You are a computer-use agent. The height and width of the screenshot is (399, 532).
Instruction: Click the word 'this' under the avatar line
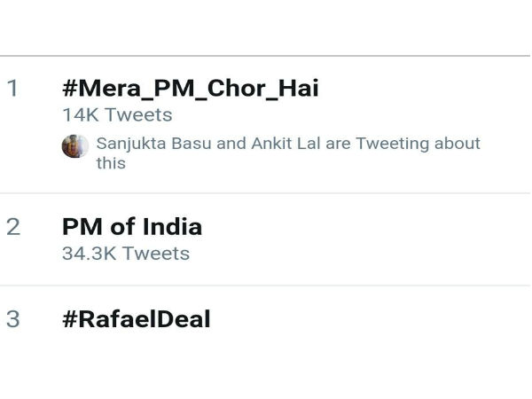pos(111,163)
